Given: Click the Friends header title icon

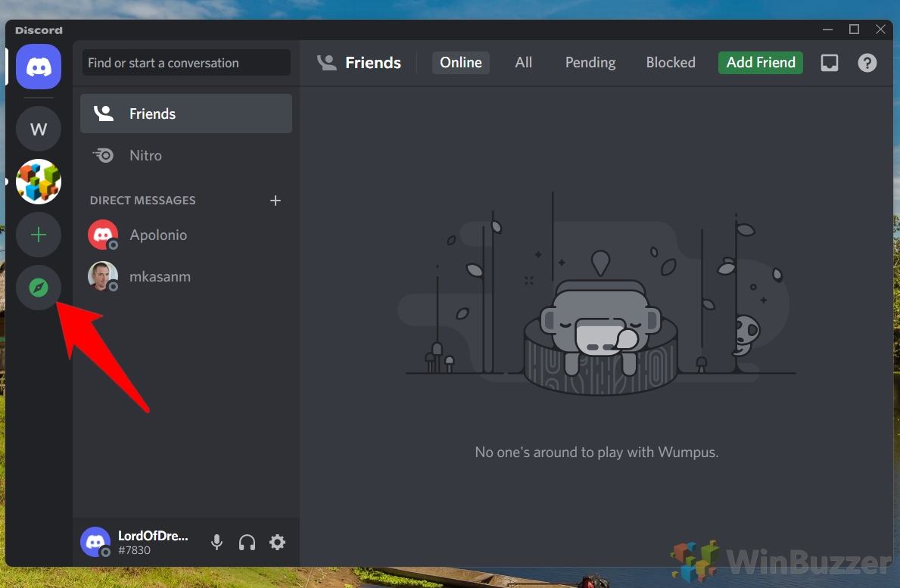Looking at the screenshot, I should pyautogui.click(x=326, y=63).
